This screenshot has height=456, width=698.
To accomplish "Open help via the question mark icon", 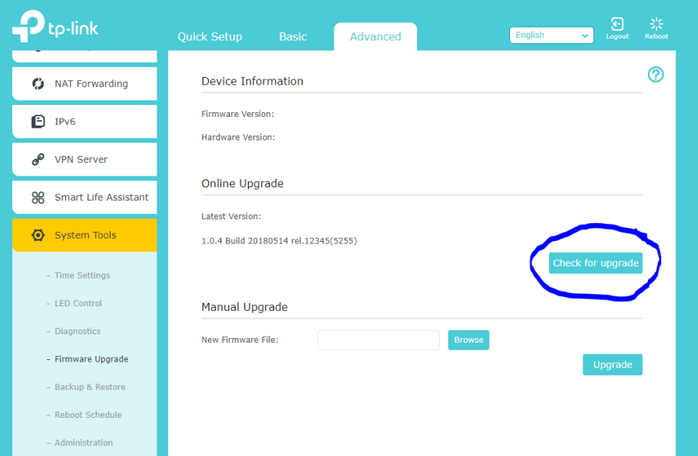I will [x=656, y=75].
